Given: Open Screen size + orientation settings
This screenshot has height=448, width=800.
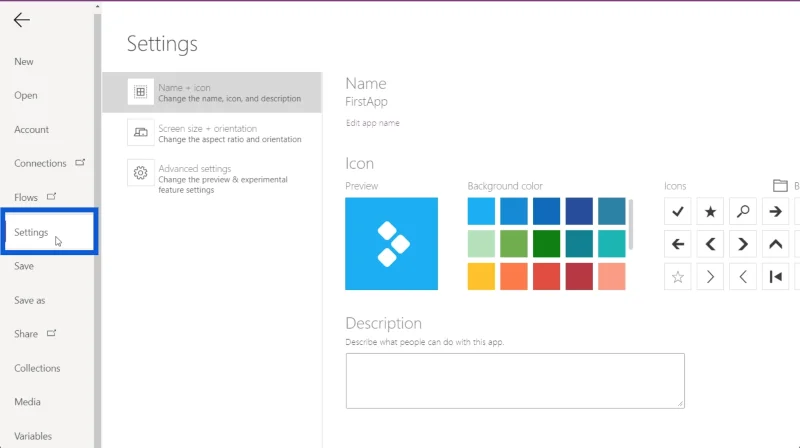Looking at the screenshot, I should point(212,133).
